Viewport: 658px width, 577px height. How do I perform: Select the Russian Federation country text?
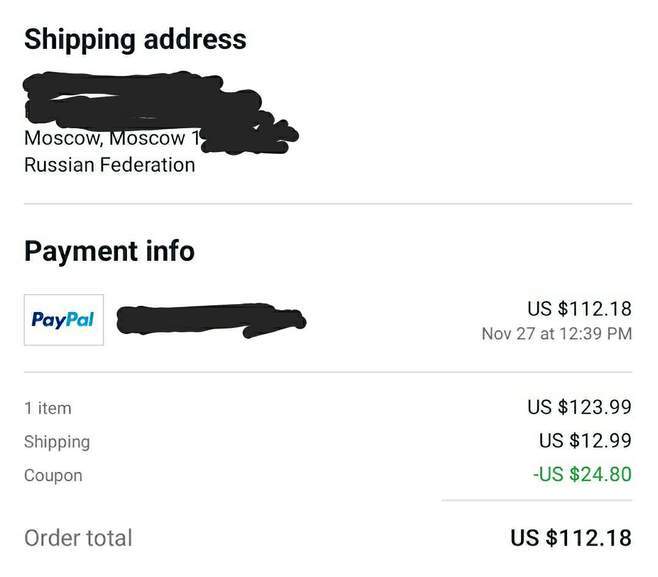[x=109, y=165]
